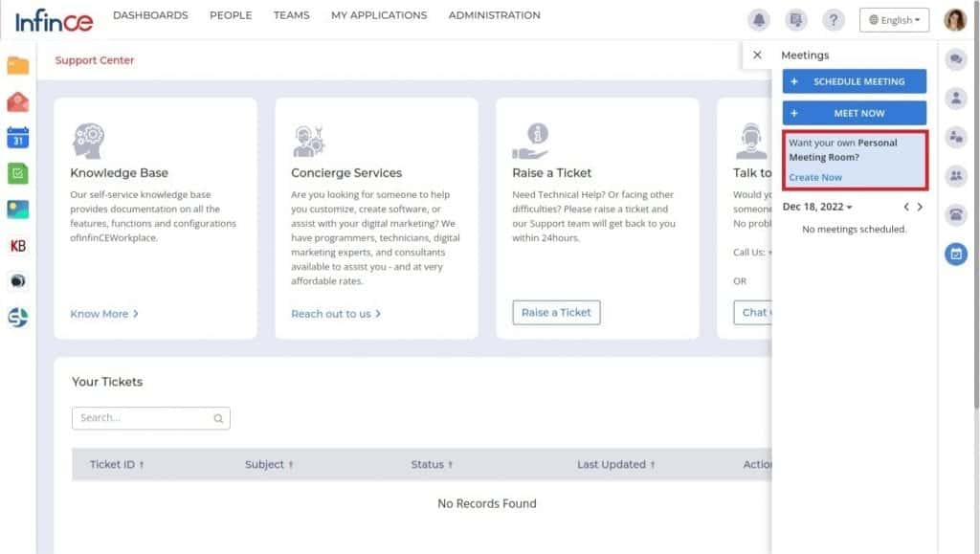Sort tickets by Subject column

(x=269, y=465)
